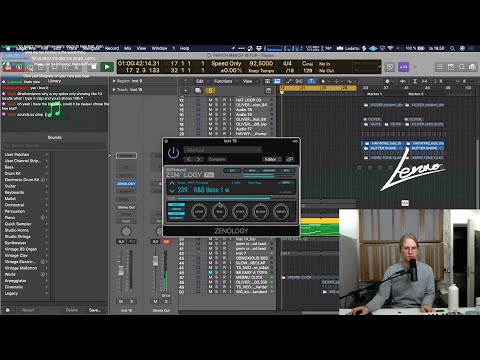Click the Compare button in plugin header
The width and height of the screenshot is (480, 360).
coord(217,159)
